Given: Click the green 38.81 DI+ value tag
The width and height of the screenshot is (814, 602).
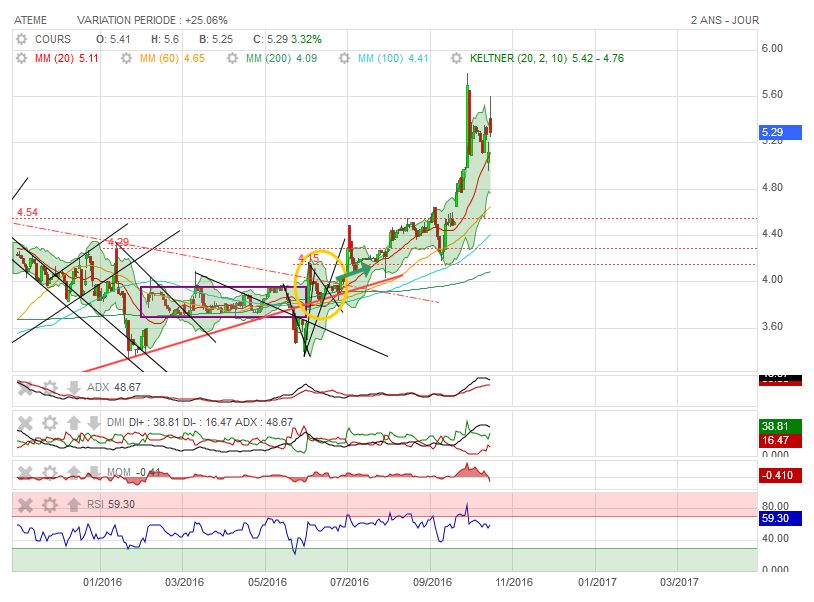Looking at the screenshot, I should tap(780, 426).
